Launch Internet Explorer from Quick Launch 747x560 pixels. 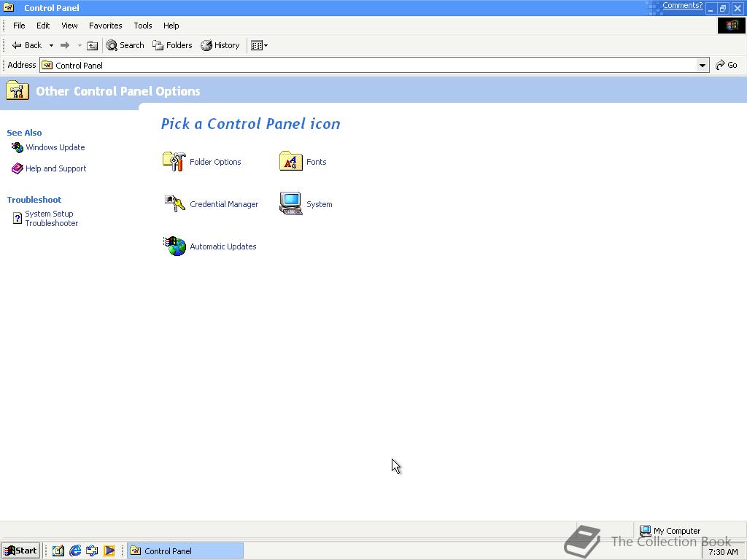75,551
